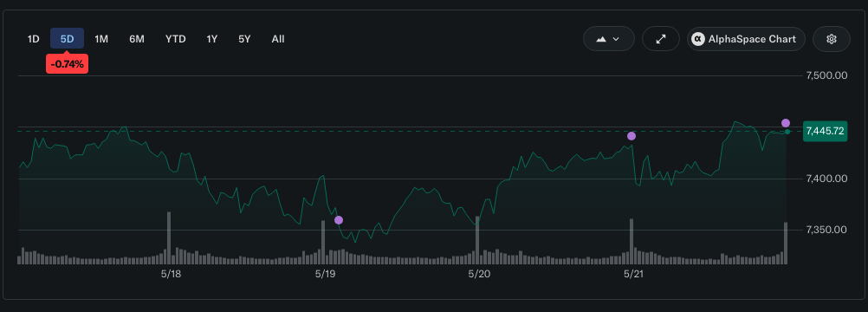The width and height of the screenshot is (868, 312).
Task: Click the purple event marker near 5/21
Action: tap(631, 136)
